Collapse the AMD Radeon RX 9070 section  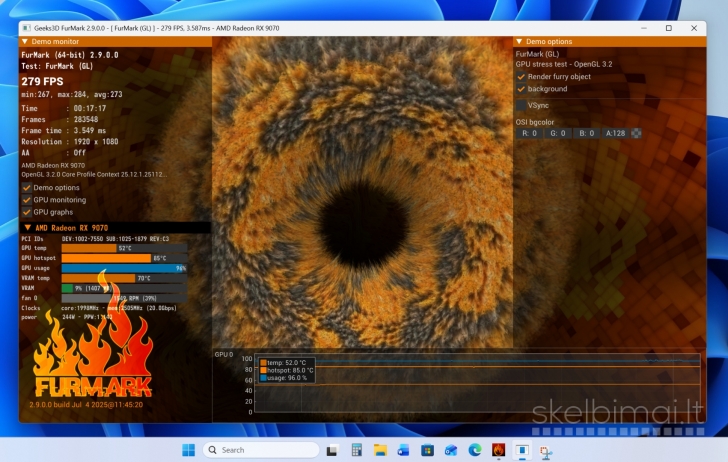tap(26, 227)
